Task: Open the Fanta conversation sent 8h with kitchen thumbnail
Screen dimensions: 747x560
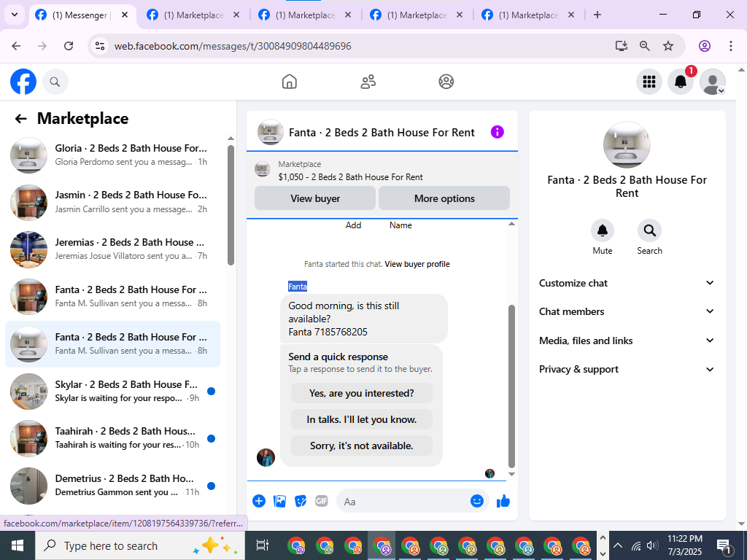Action: click(x=113, y=297)
